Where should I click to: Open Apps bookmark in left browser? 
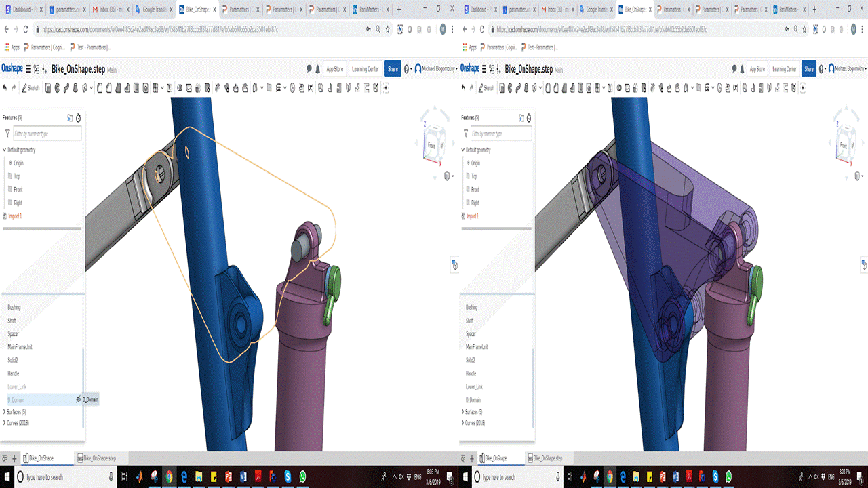[x=12, y=47]
